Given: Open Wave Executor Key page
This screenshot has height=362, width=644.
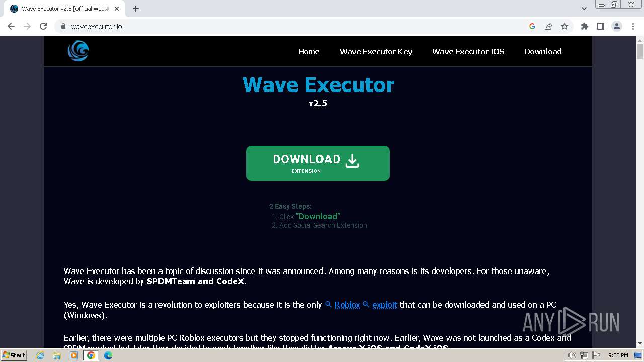Looking at the screenshot, I should [376, 51].
